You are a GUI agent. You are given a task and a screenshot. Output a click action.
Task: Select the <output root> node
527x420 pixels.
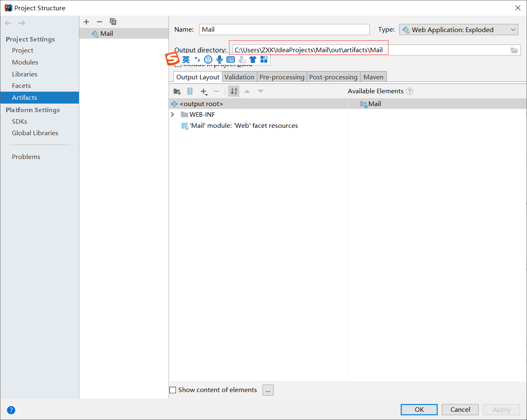[x=258, y=104]
